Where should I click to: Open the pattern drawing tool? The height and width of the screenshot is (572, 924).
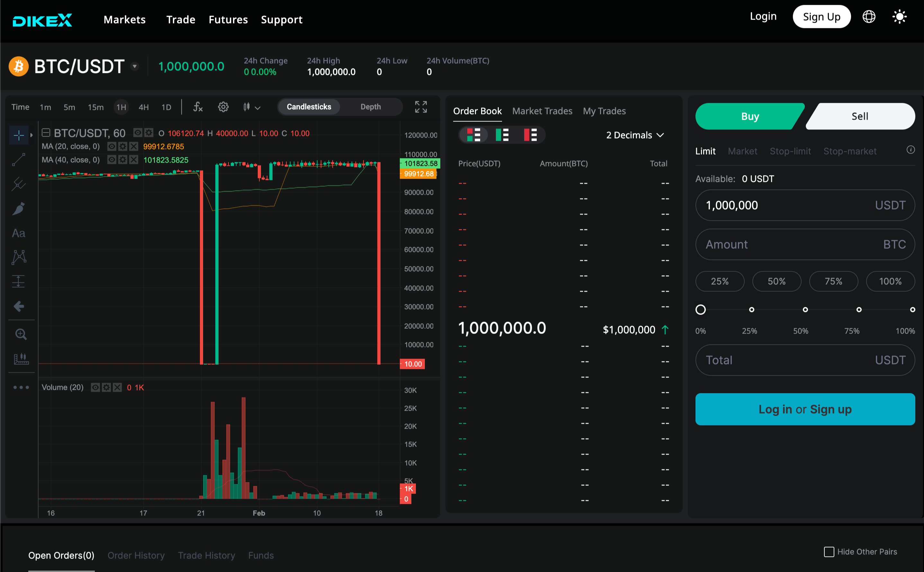(19, 257)
